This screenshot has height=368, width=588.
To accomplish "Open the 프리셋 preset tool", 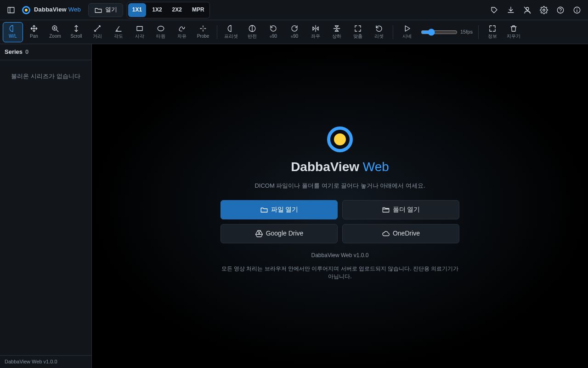I will [x=231, y=32].
